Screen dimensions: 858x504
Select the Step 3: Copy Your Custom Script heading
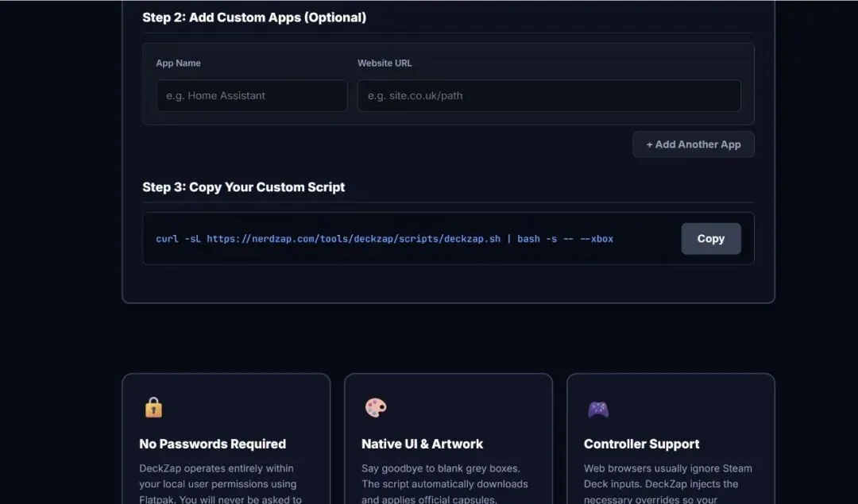[243, 187]
